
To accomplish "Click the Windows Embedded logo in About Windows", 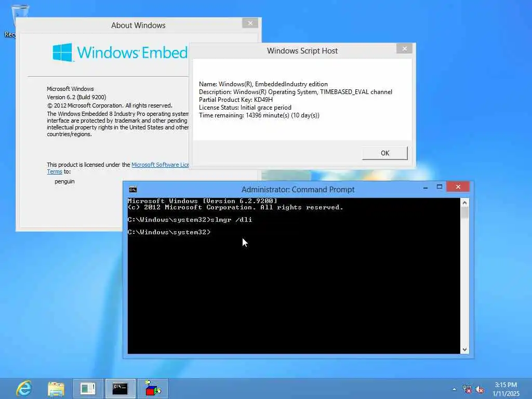I will (120, 52).
